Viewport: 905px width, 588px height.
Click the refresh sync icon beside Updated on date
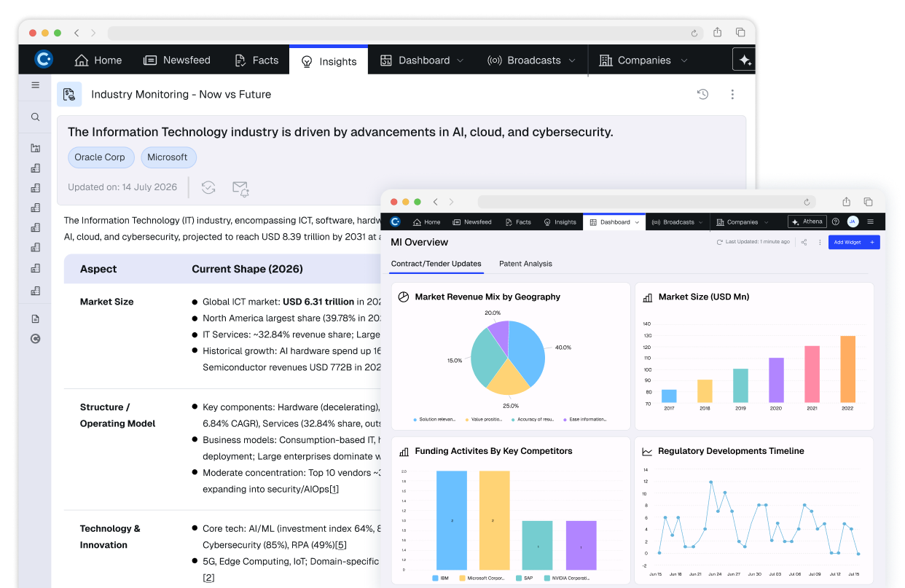point(208,187)
